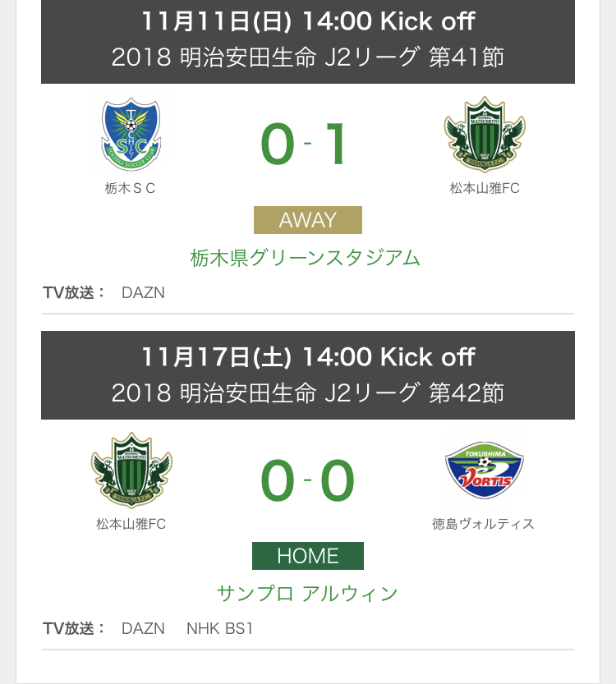Select the 栃木ＳＣ team name
Image resolution: width=616 pixels, height=684 pixels.
131,188
